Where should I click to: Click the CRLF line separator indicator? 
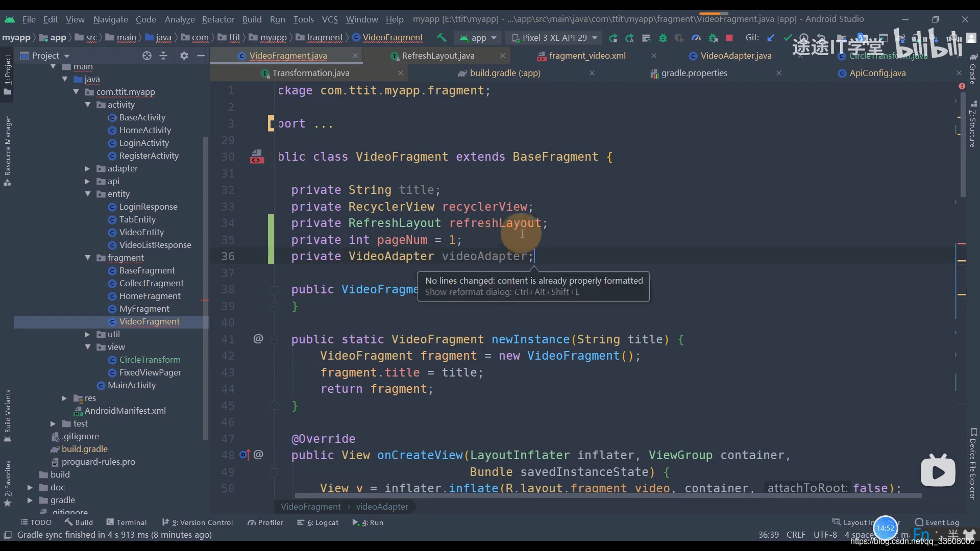pyautogui.click(x=796, y=535)
